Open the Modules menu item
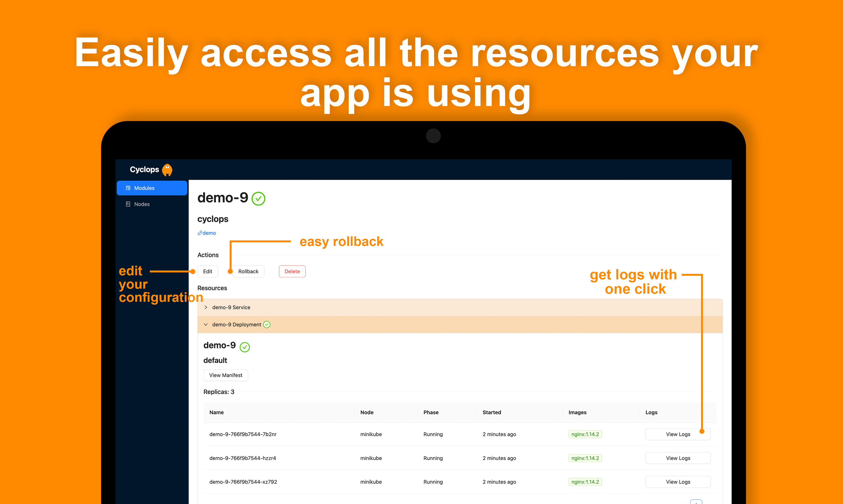The image size is (843, 504). pos(151,188)
